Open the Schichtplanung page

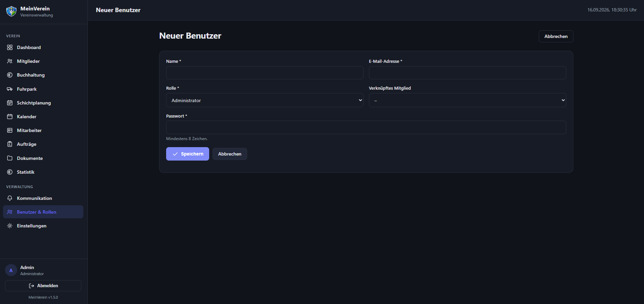(x=43, y=103)
